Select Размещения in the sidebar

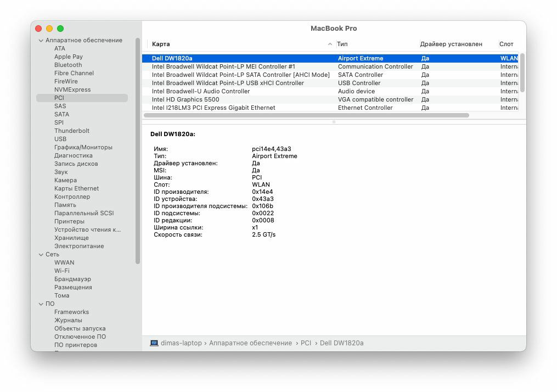[73, 287]
